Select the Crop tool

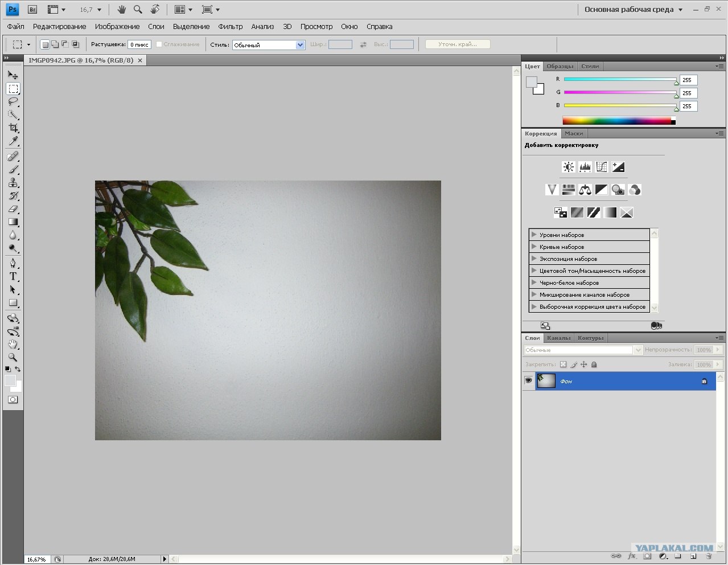coord(13,128)
